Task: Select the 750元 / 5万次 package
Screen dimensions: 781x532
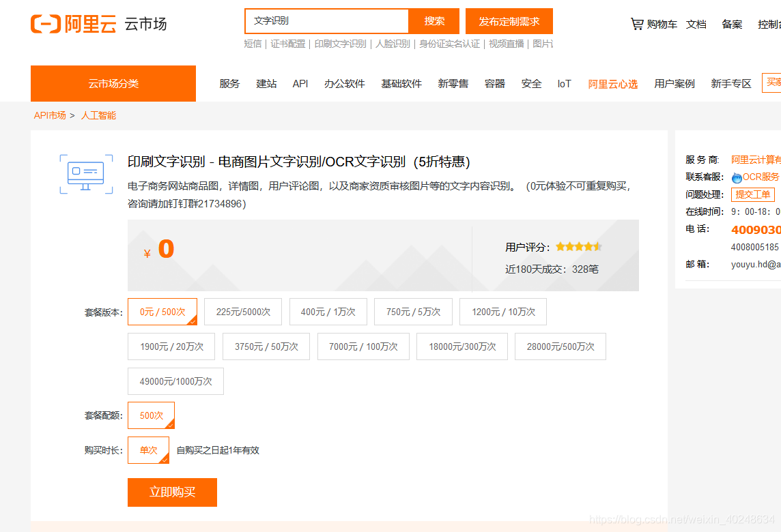Action: point(414,312)
